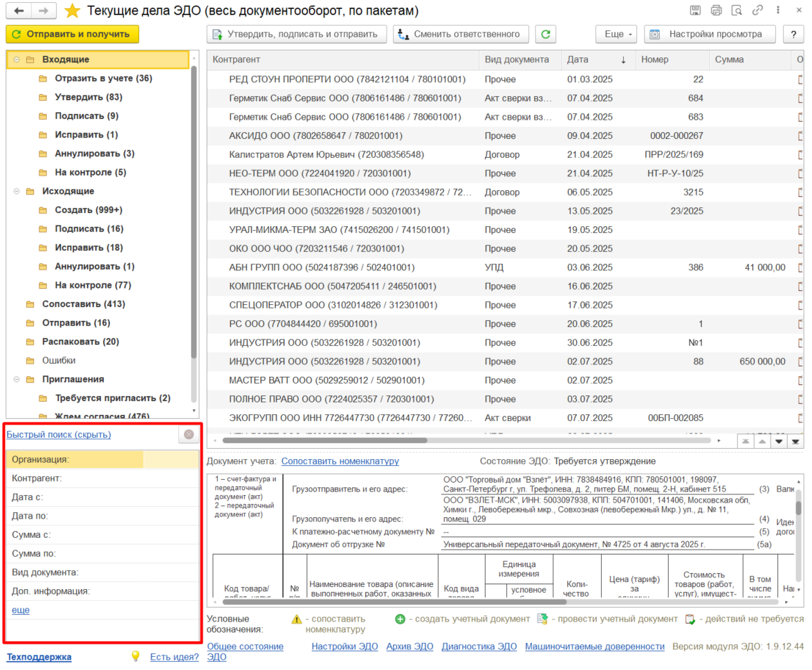Collapse the Исходящие folder
Screen dimensions: 812x670
17,191
